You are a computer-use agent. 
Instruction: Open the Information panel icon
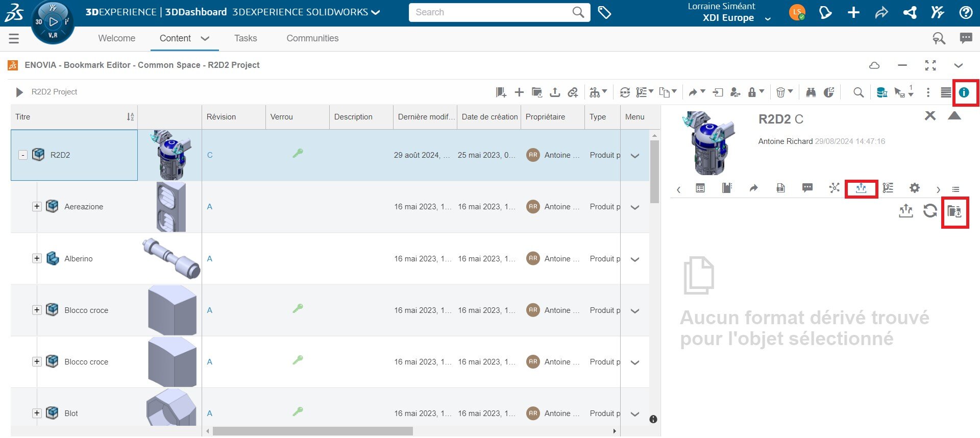[x=964, y=92]
